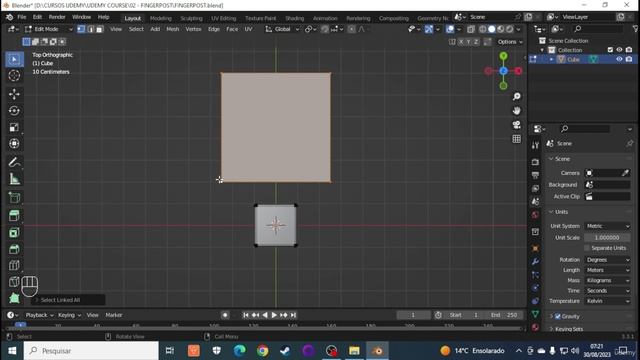
Task: Open the Unit System Metric dropdown
Action: [607, 226]
